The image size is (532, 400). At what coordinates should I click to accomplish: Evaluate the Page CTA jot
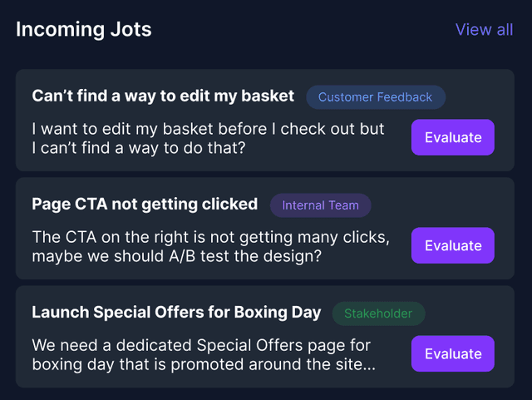pyautogui.click(x=453, y=245)
